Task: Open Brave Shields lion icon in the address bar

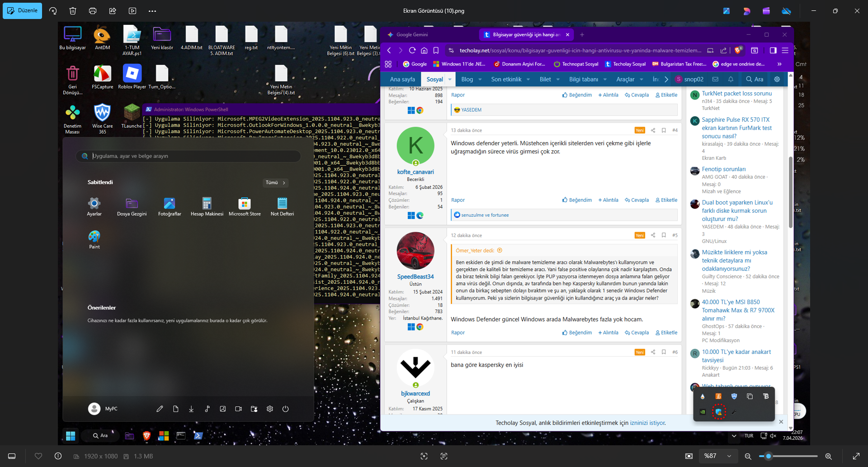Action: coord(738,50)
